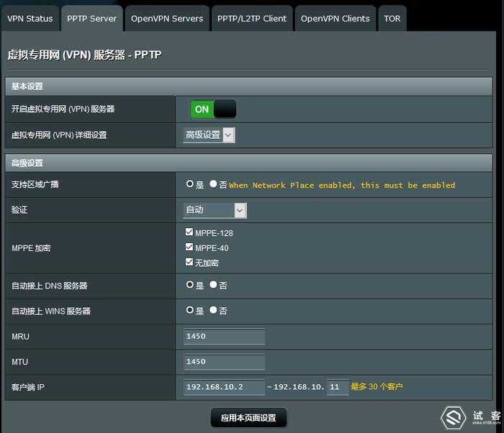The height and width of the screenshot is (433, 504).
Task: Uncheck the MPPE-40 encryption checkbox
Action: (189, 247)
